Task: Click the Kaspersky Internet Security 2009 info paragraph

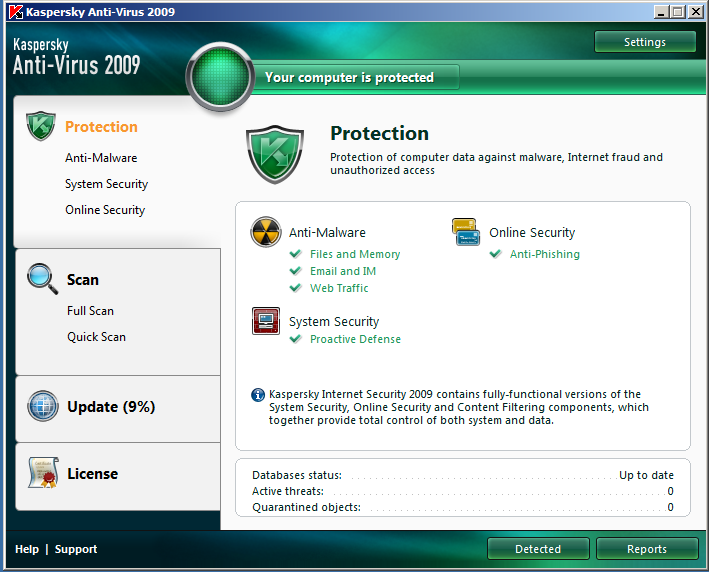Action: (x=459, y=407)
